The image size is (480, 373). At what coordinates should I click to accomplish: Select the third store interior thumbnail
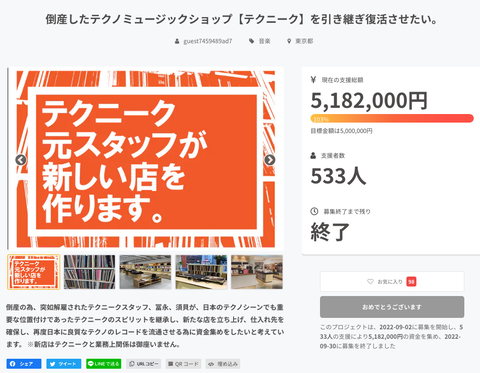(145, 272)
